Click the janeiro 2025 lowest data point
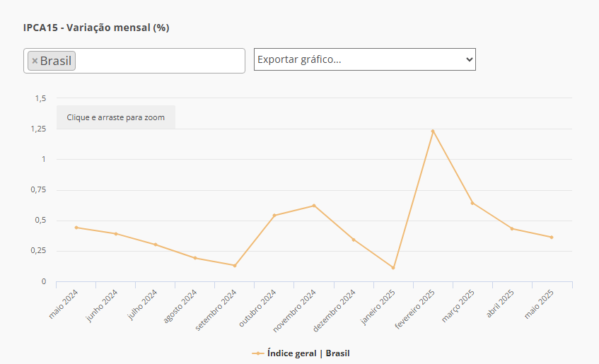The image size is (599, 364). [393, 268]
